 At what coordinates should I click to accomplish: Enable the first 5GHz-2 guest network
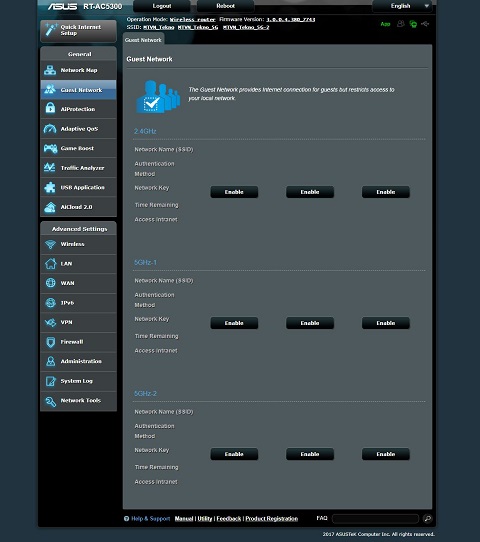(x=234, y=454)
